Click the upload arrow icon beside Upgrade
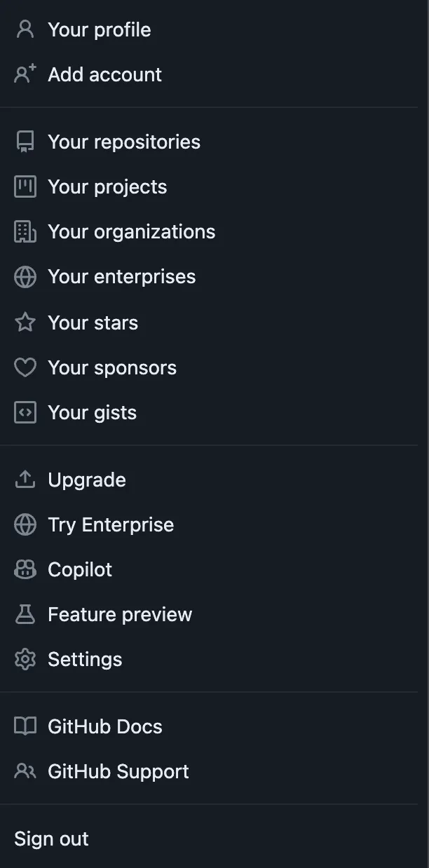Image resolution: width=429 pixels, height=868 pixels. click(x=25, y=480)
